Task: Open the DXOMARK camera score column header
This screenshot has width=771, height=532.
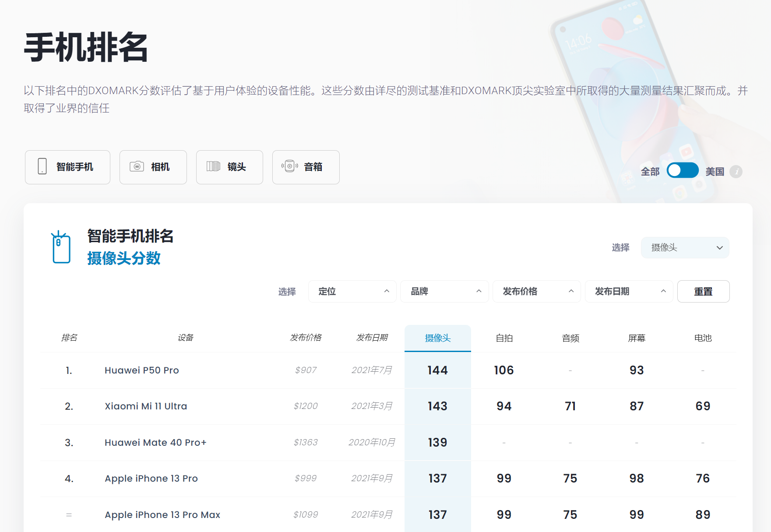Action: click(437, 338)
